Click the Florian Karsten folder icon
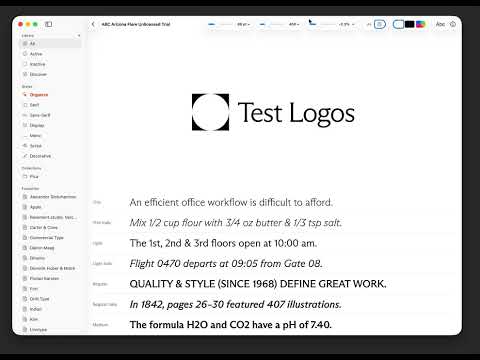 tap(25, 278)
